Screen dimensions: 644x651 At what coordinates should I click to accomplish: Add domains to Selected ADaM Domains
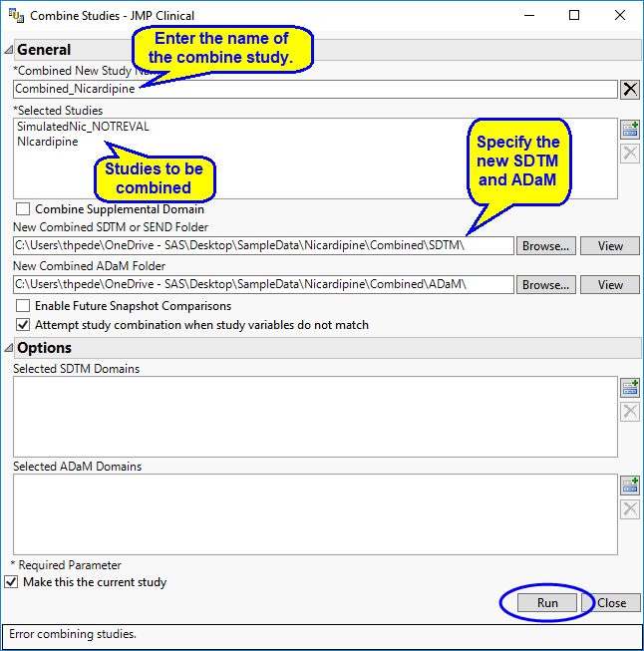[x=630, y=486]
